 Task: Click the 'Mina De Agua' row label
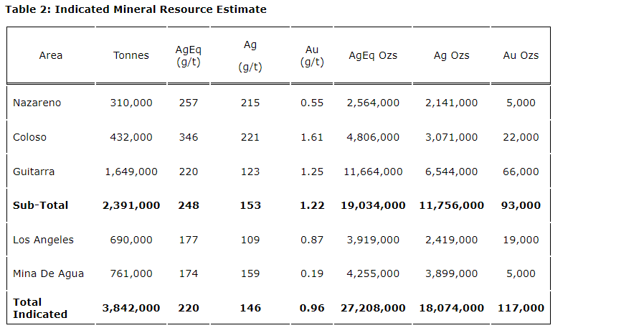48,273
